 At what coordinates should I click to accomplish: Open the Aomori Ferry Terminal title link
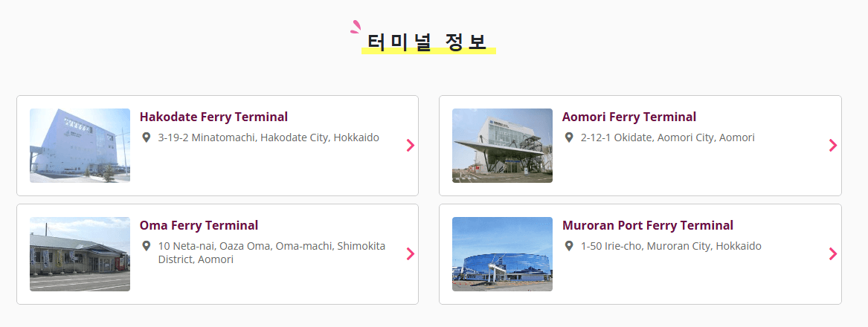tap(629, 117)
